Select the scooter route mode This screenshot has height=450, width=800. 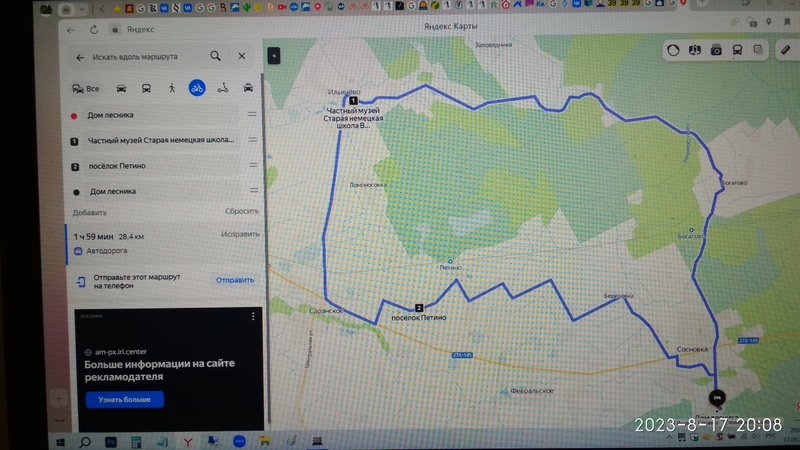click(x=223, y=88)
